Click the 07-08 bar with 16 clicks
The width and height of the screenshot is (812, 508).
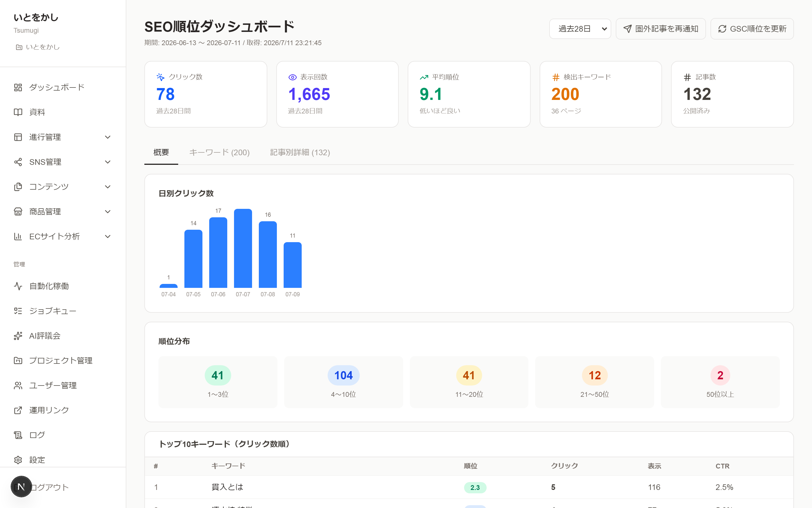pos(268,255)
